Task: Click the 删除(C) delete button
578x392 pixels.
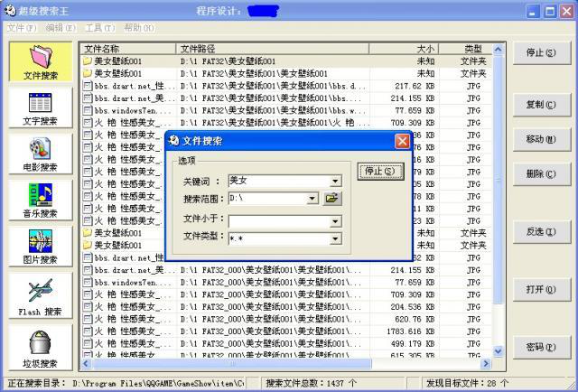Action: click(541, 173)
